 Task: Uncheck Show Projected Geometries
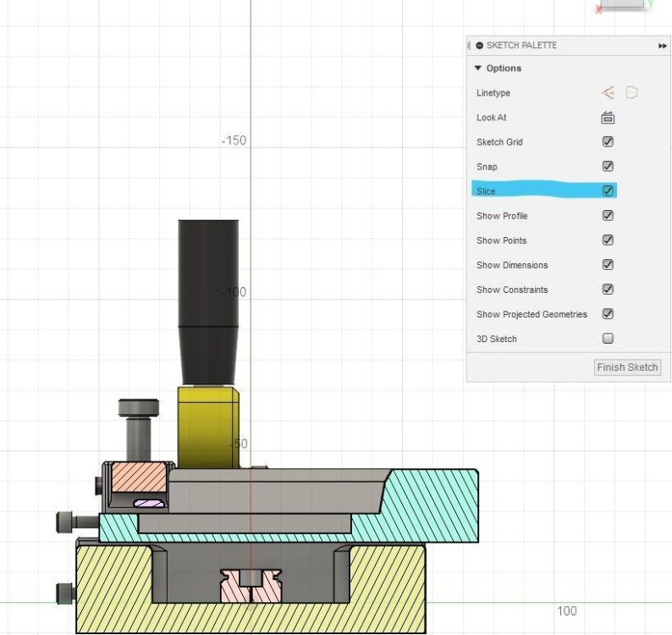click(608, 314)
